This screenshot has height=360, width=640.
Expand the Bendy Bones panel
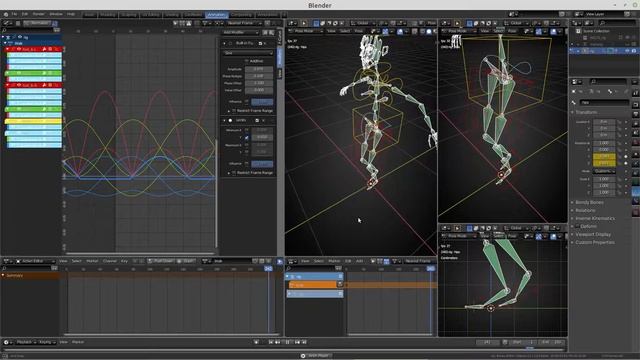click(589, 202)
